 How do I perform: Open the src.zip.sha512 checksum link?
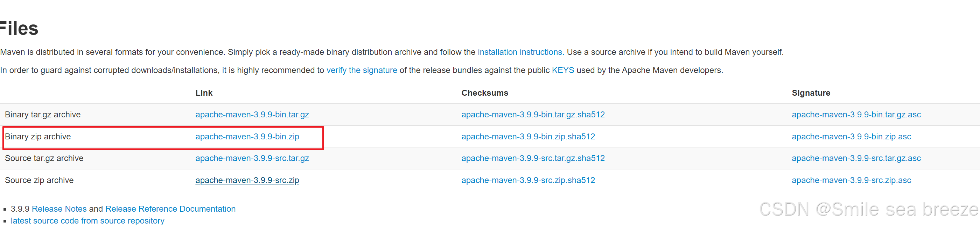coord(528,181)
